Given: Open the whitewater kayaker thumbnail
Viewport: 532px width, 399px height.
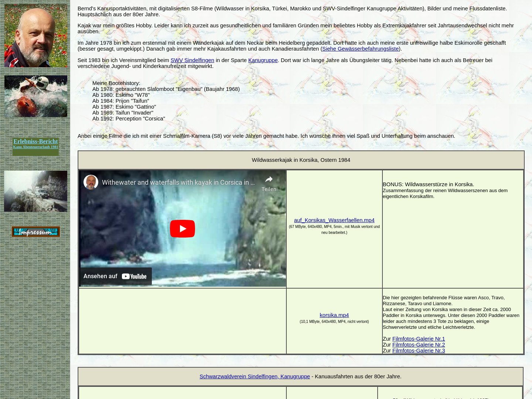Looking at the screenshot, I should (x=36, y=96).
